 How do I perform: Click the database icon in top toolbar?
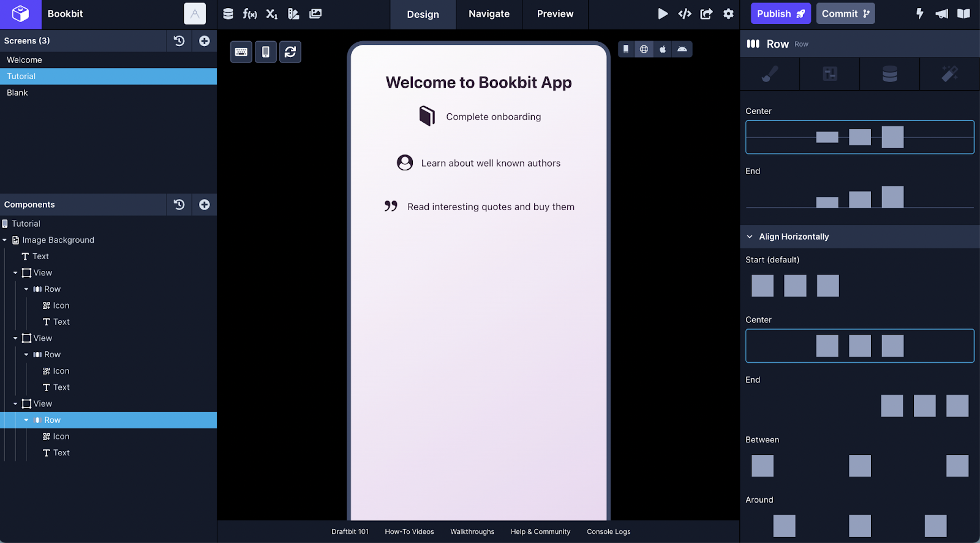coord(228,13)
